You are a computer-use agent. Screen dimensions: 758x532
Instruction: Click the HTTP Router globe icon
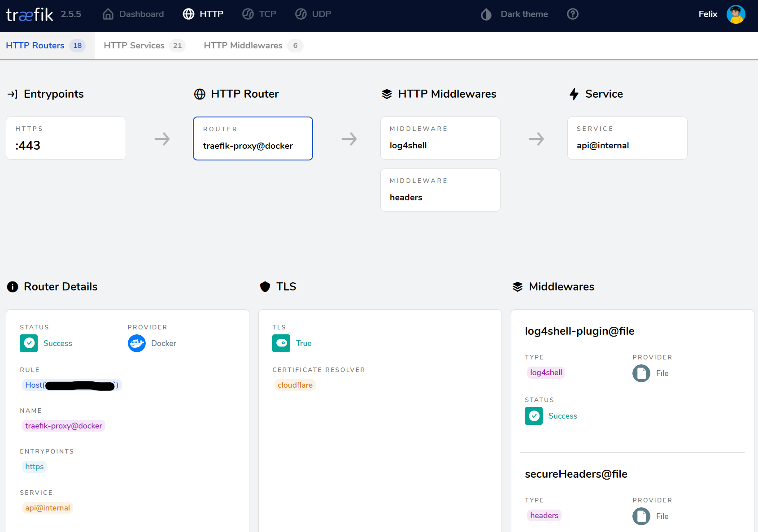pos(200,94)
